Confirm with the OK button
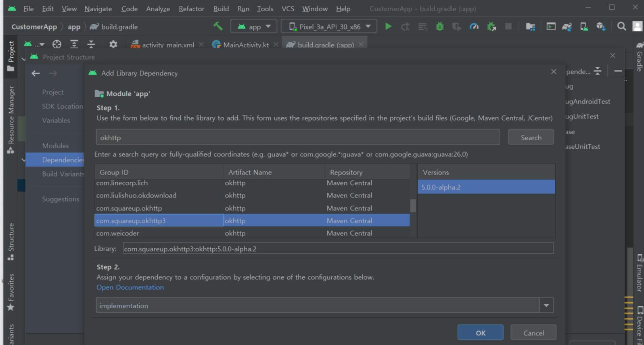This screenshot has width=644, height=345. (480, 333)
